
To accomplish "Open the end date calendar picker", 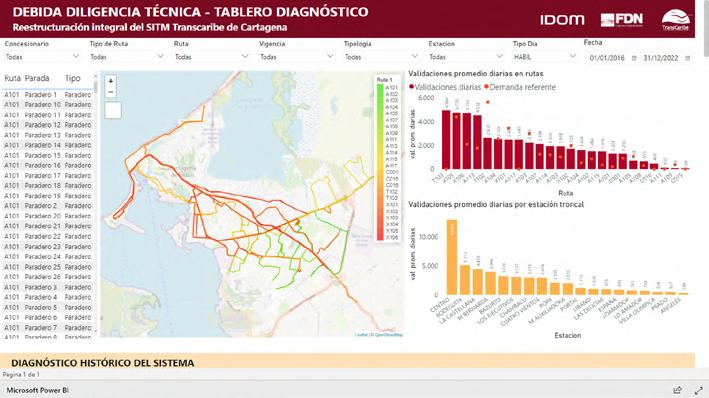I will [x=688, y=58].
